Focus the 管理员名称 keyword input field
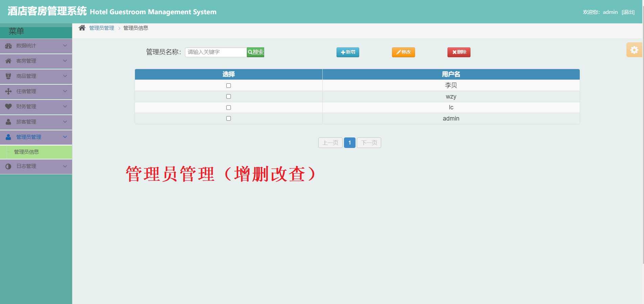Image resolution: width=644 pixels, height=304 pixels. pos(216,52)
